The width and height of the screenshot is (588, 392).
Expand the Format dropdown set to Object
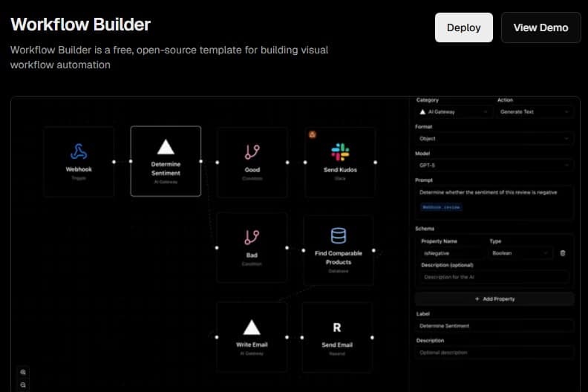494,138
